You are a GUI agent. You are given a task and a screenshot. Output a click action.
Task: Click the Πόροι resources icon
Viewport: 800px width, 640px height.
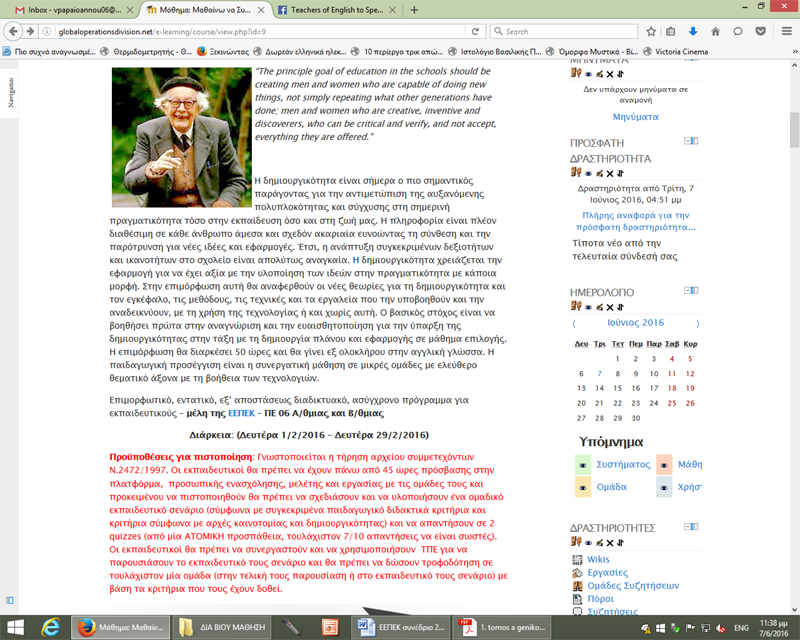coord(577,599)
